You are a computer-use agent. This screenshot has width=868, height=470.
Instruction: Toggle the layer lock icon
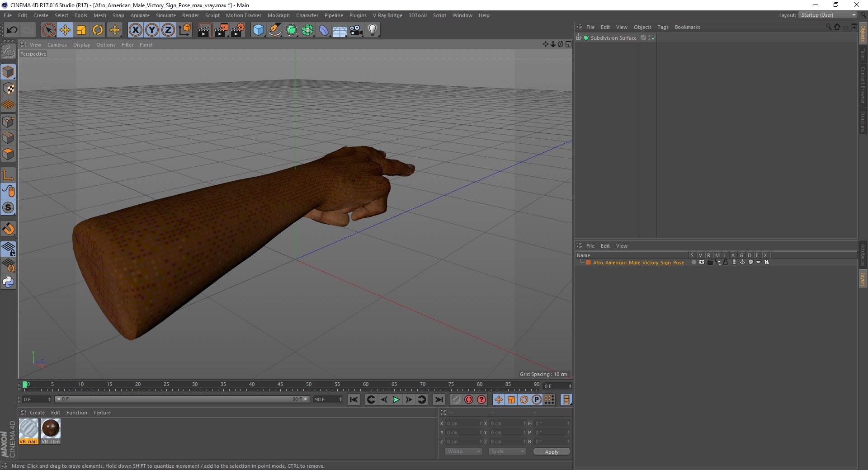pos(726,262)
